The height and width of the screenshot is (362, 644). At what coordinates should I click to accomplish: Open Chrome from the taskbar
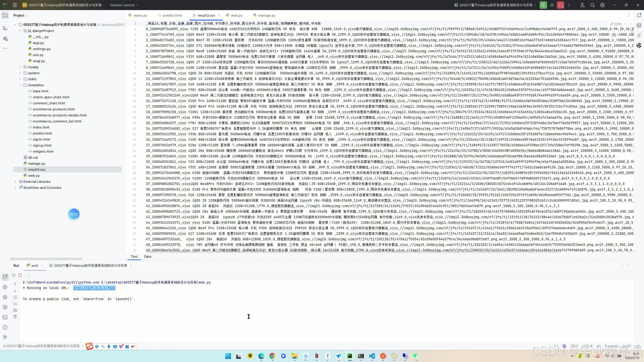(x=272, y=356)
